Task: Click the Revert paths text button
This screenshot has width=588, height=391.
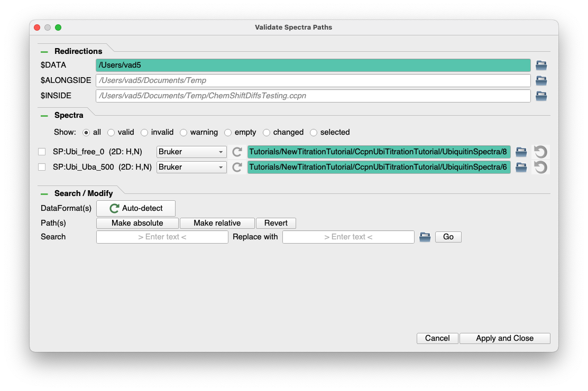Action: pos(275,223)
